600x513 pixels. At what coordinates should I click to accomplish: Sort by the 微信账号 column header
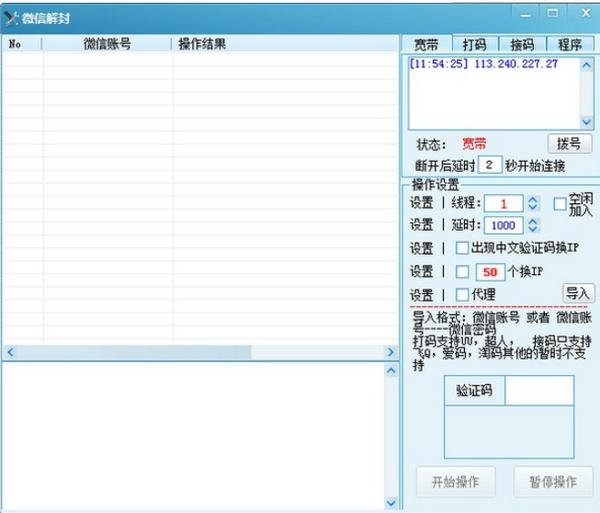pyautogui.click(x=107, y=44)
